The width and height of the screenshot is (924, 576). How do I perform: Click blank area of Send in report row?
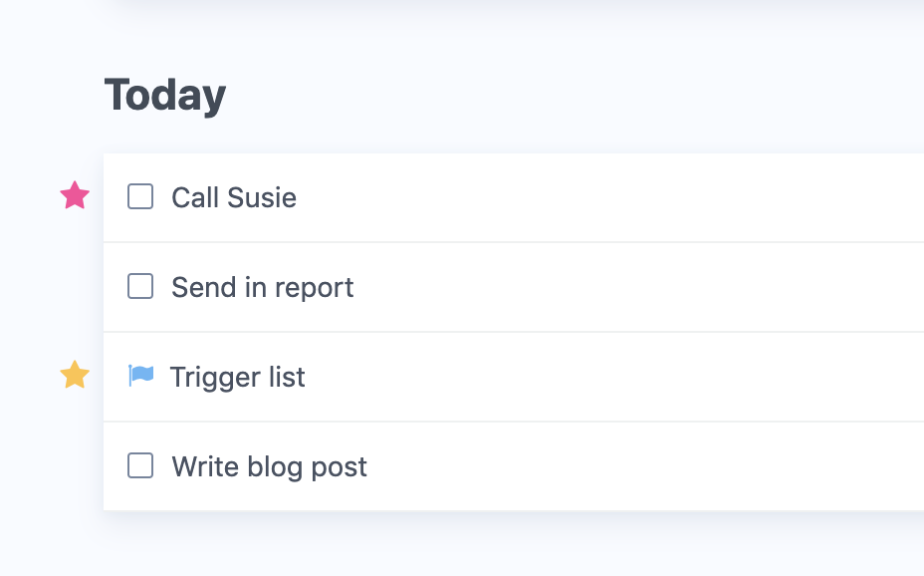click(638, 287)
